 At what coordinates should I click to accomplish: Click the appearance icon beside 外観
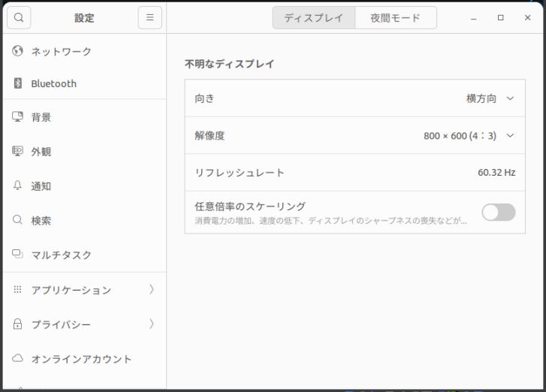(17, 151)
